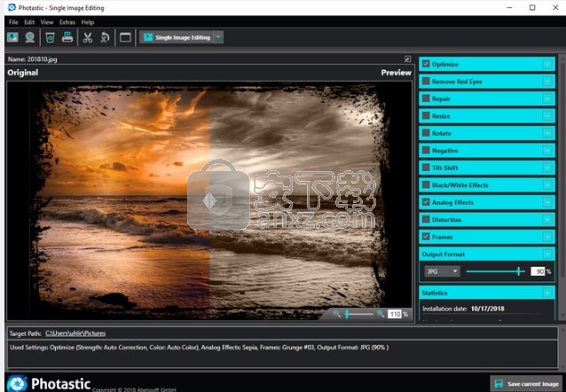This screenshot has width=566, height=392.
Task: Expand the Distortion section arrow
Action: [x=547, y=220]
